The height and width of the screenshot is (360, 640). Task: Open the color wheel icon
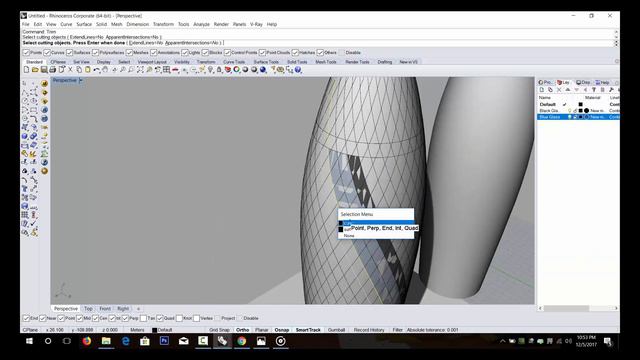pyautogui.click(x=237, y=70)
